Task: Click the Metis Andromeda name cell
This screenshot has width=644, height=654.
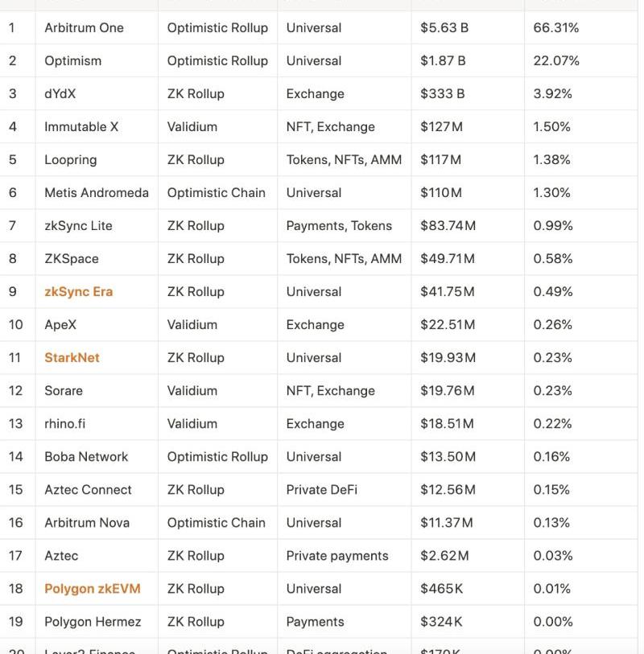Action: [x=96, y=192]
